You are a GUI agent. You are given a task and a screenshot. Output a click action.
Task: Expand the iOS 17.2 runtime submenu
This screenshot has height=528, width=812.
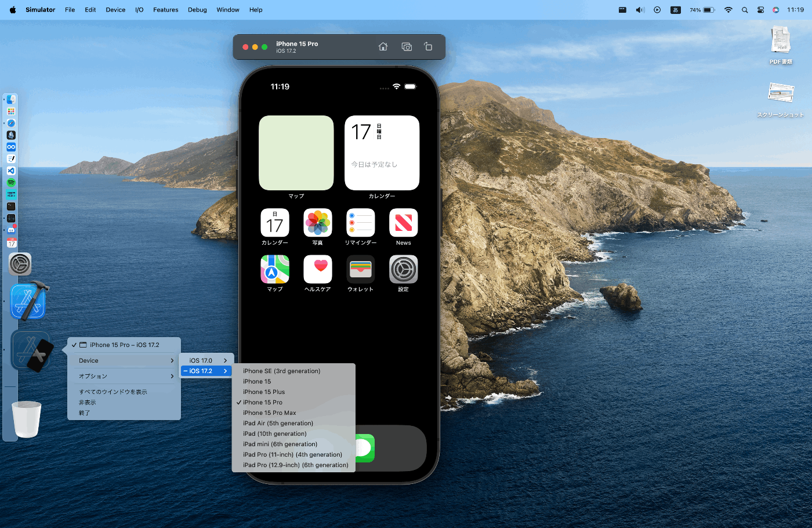pos(206,371)
